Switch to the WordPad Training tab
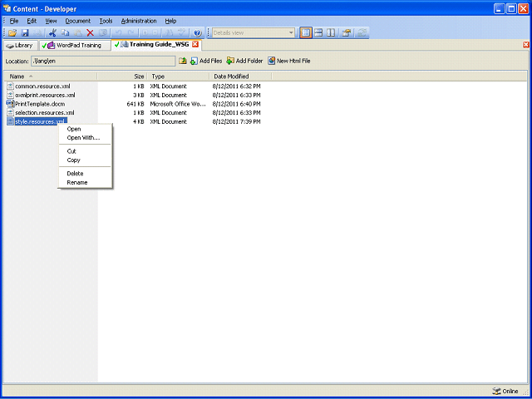The height and width of the screenshot is (399, 532). [75, 45]
